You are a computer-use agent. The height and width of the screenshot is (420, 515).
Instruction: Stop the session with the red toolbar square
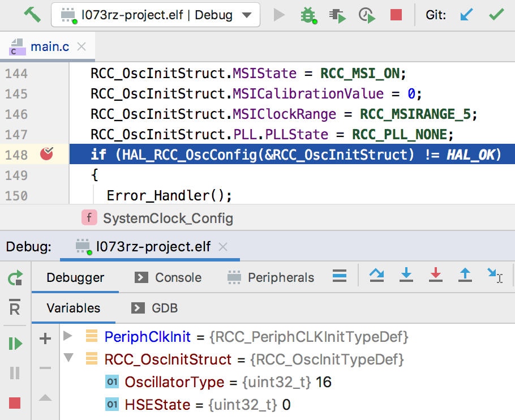click(396, 15)
